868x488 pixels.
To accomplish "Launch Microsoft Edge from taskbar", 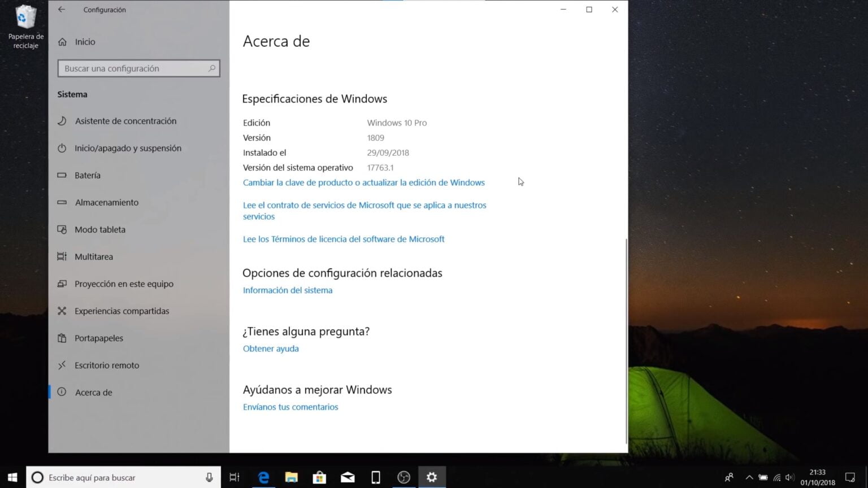I will click(263, 477).
